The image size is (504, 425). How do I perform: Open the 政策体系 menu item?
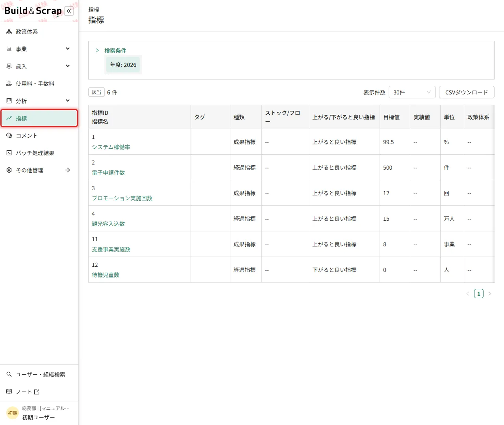tap(39, 32)
